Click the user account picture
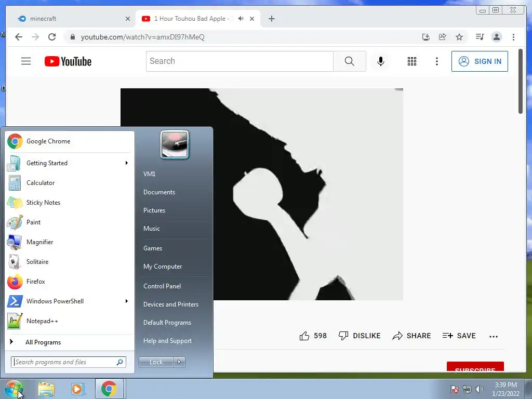This screenshot has width=532, height=399. 175,144
